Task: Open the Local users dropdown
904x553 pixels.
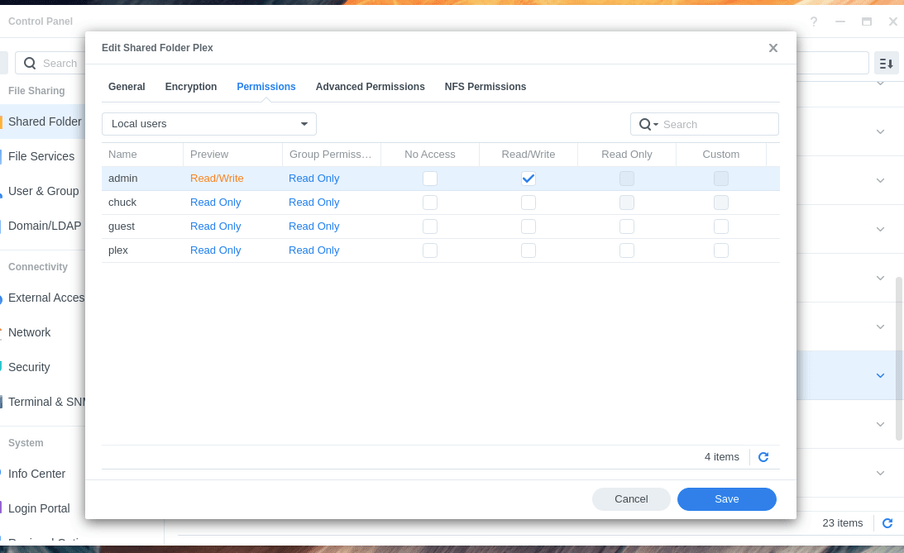Action: tap(209, 124)
